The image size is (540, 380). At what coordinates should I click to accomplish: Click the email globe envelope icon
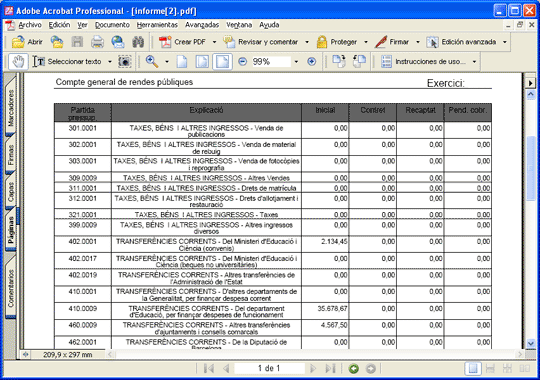(118, 42)
